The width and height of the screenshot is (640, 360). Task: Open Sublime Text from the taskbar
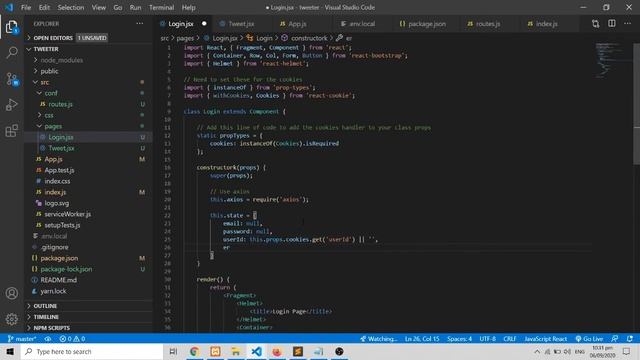point(298,351)
